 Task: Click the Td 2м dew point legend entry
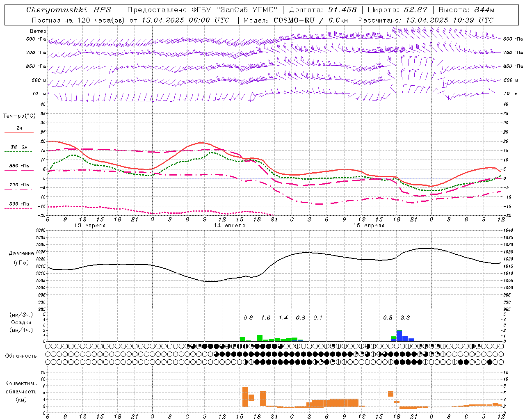(x=19, y=147)
